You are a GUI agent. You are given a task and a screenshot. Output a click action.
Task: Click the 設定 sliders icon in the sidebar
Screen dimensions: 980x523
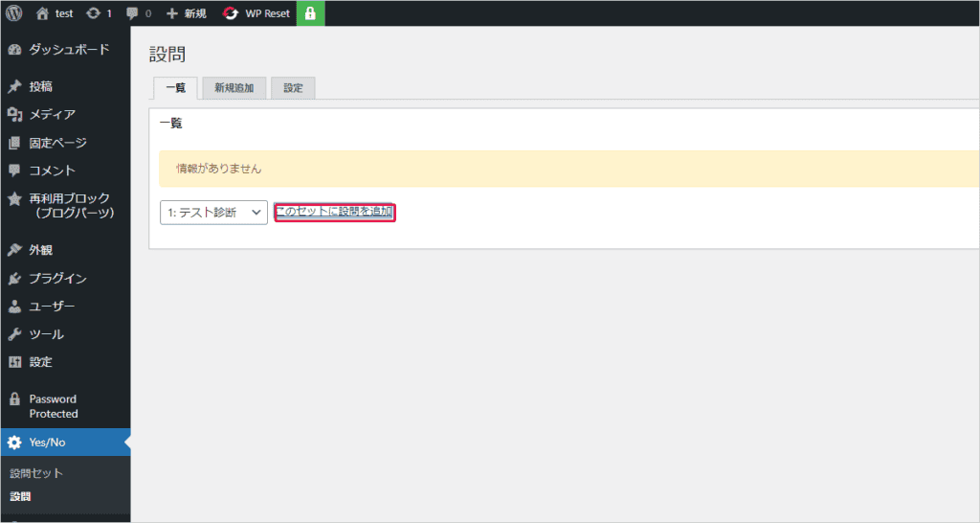[14, 361]
